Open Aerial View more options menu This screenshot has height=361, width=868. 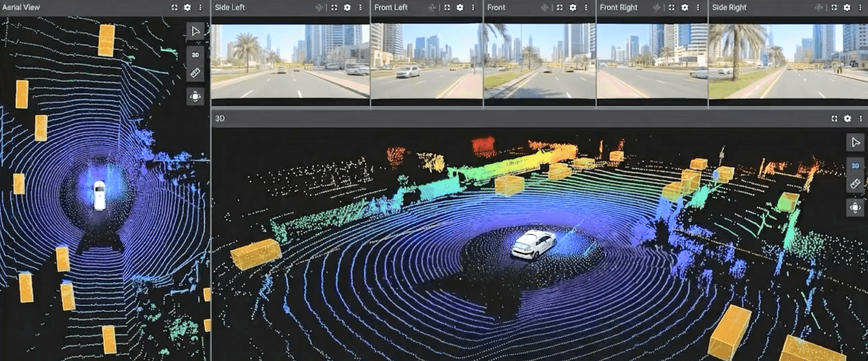(200, 8)
